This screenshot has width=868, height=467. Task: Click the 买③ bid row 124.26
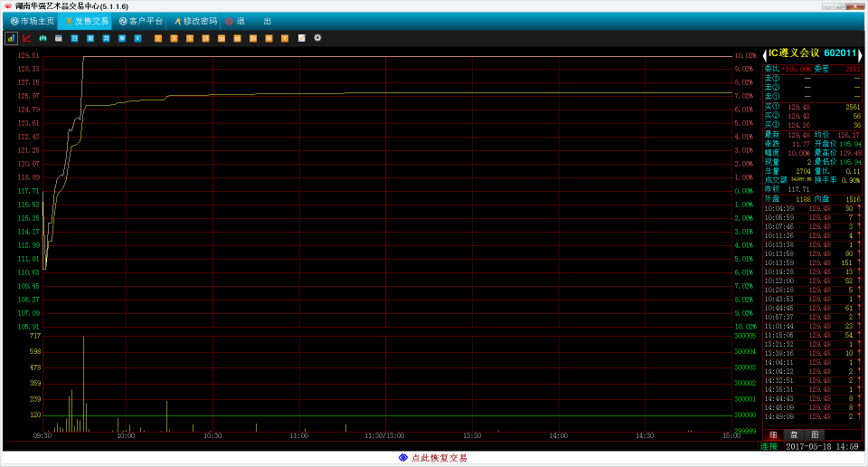[x=813, y=125]
